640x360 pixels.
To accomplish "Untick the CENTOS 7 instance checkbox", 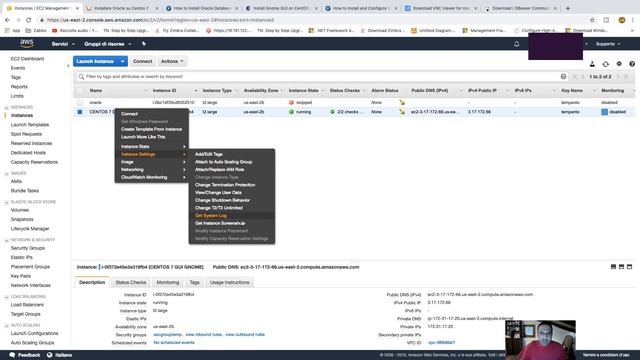I will pos(80,112).
